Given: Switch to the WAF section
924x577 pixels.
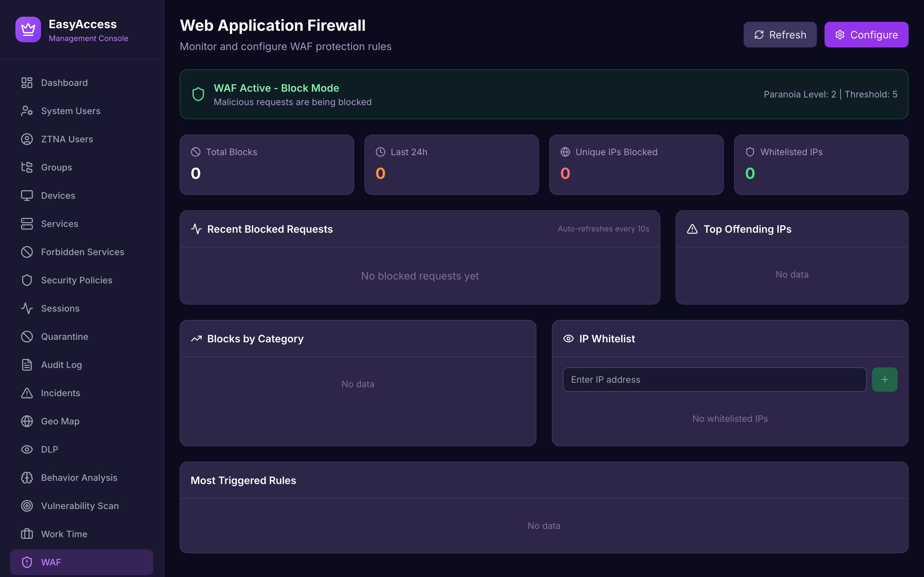Looking at the screenshot, I should (x=51, y=562).
